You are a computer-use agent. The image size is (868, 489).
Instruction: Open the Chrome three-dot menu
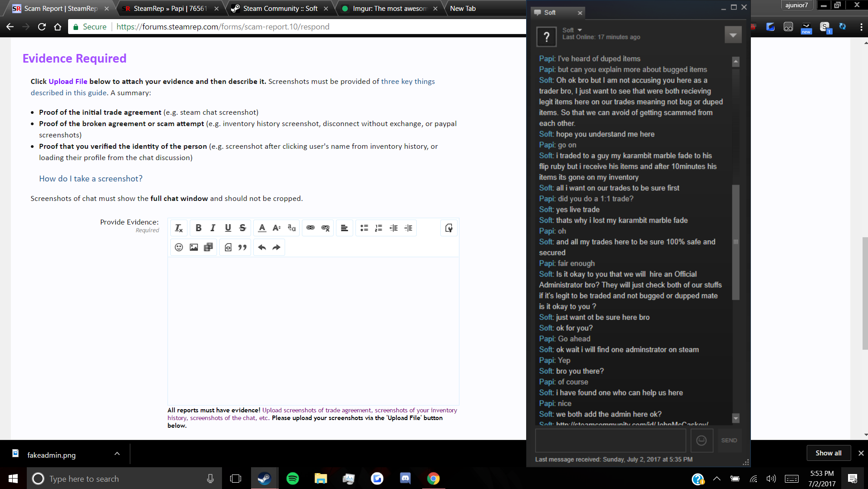861,27
